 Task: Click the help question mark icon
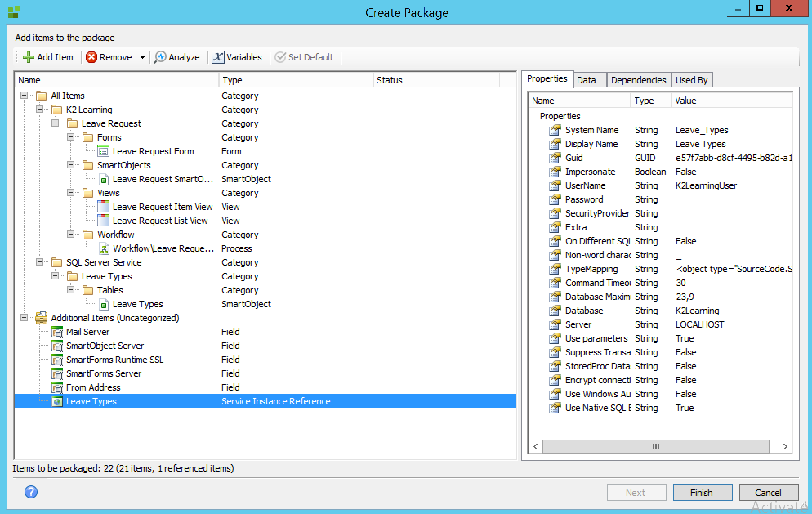31,492
